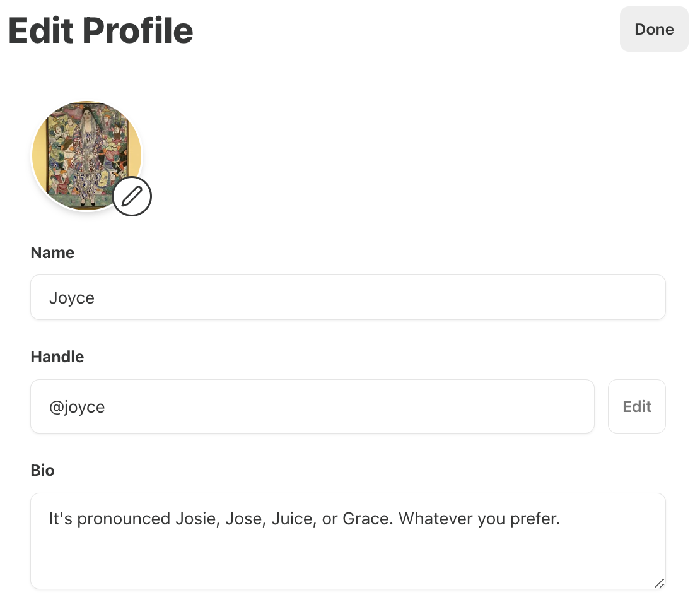
Task: Click the Handle field label
Action: coord(57,357)
